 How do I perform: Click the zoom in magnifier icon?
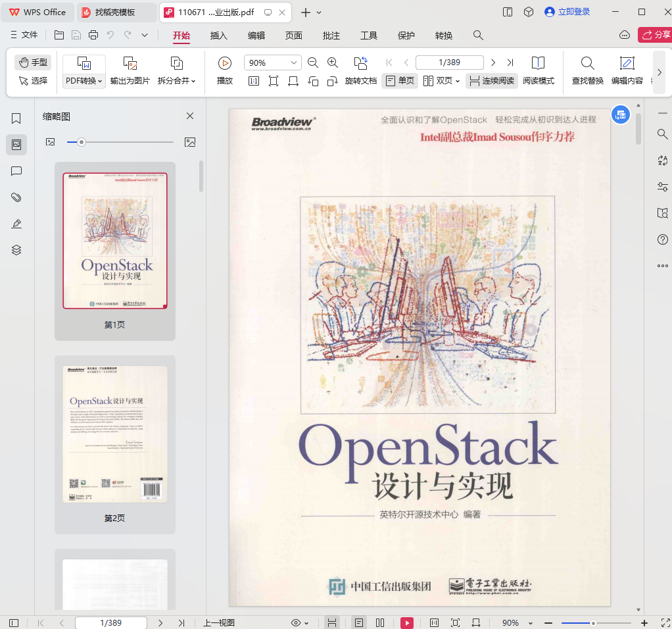pos(333,63)
